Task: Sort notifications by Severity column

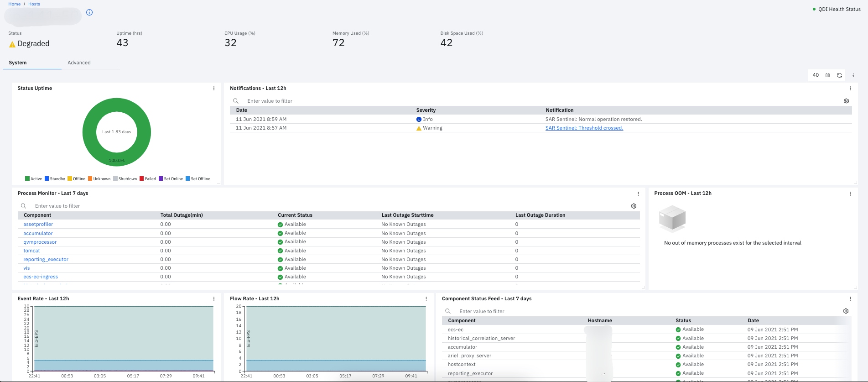Action: coord(426,110)
